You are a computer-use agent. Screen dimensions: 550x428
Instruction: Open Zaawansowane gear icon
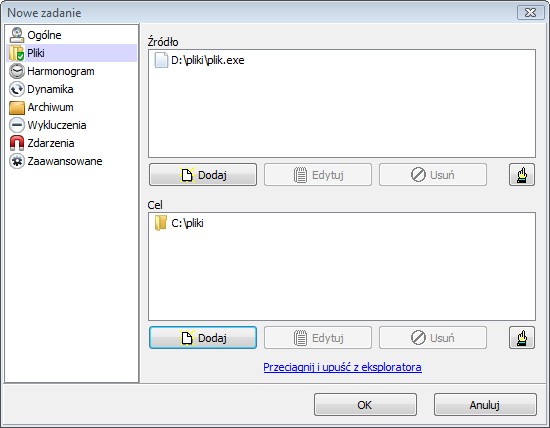(x=16, y=161)
